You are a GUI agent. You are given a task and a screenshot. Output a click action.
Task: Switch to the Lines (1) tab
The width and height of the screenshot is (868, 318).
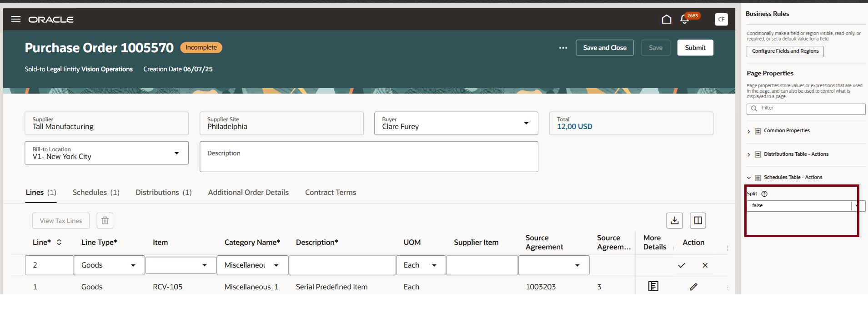41,193
